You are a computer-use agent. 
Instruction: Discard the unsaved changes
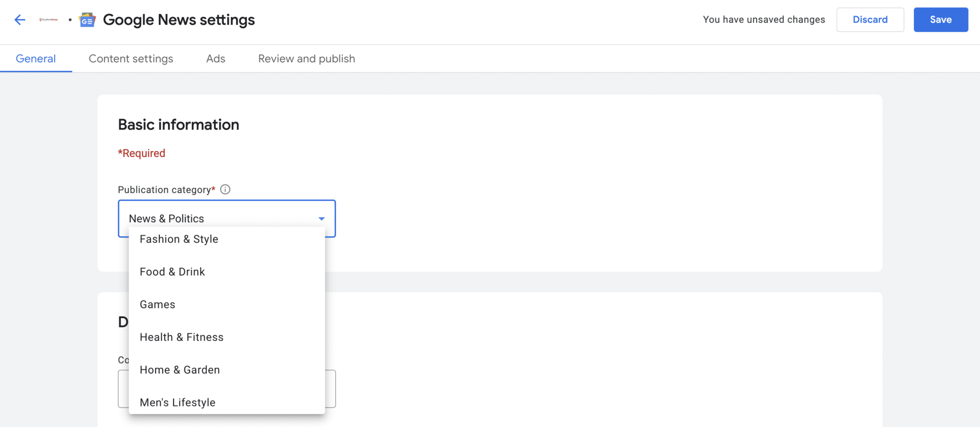pos(870,20)
